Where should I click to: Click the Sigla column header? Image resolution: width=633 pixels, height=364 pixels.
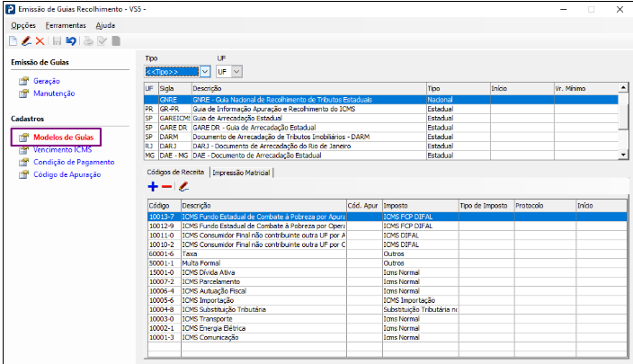[174, 88]
